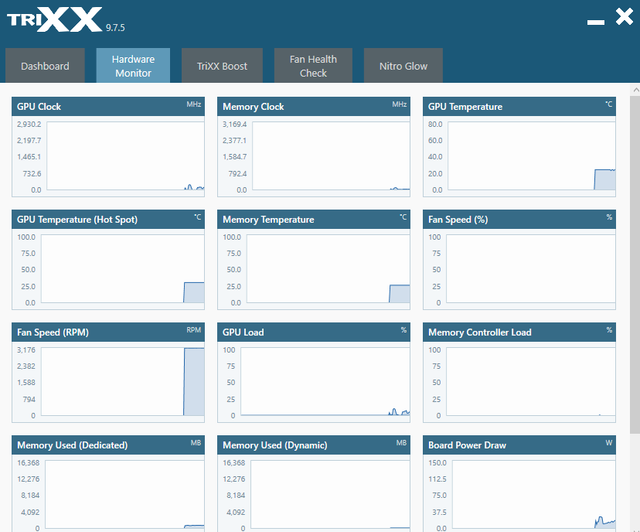Viewport: 640px width, 532px height.
Task: Click the vertical scrollbar thumb
Action: [x=635, y=265]
